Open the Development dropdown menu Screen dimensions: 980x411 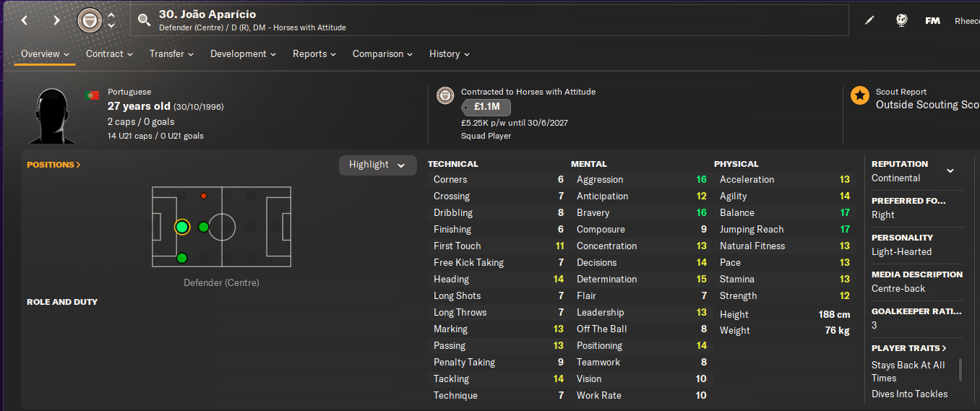[x=243, y=54]
